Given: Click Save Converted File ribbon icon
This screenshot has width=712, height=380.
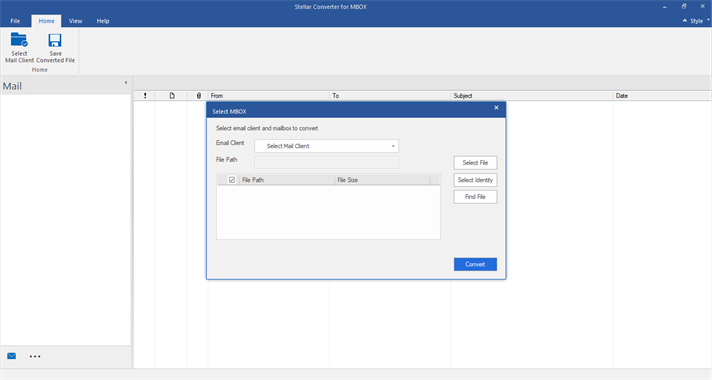Looking at the screenshot, I should (55, 47).
